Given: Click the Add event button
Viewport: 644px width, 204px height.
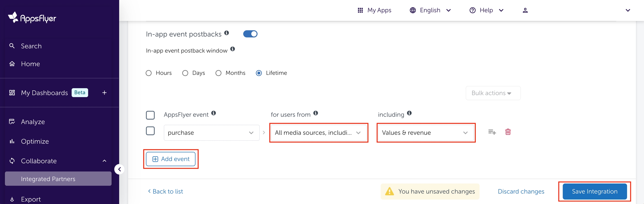Looking at the screenshot, I should (171, 159).
